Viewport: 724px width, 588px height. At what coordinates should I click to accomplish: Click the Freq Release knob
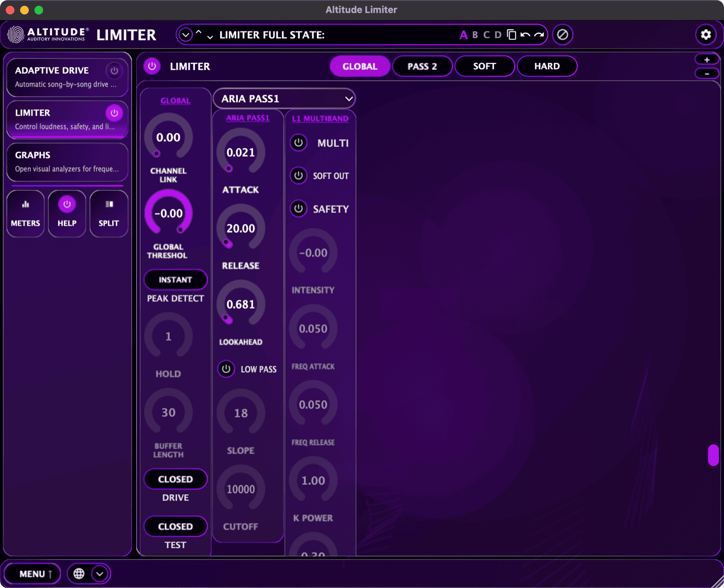click(x=313, y=405)
